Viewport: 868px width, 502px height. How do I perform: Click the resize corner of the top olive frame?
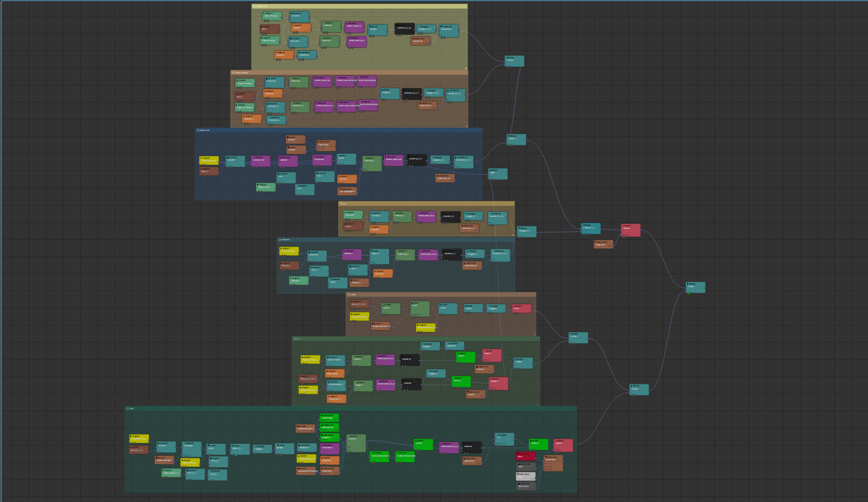(465, 68)
